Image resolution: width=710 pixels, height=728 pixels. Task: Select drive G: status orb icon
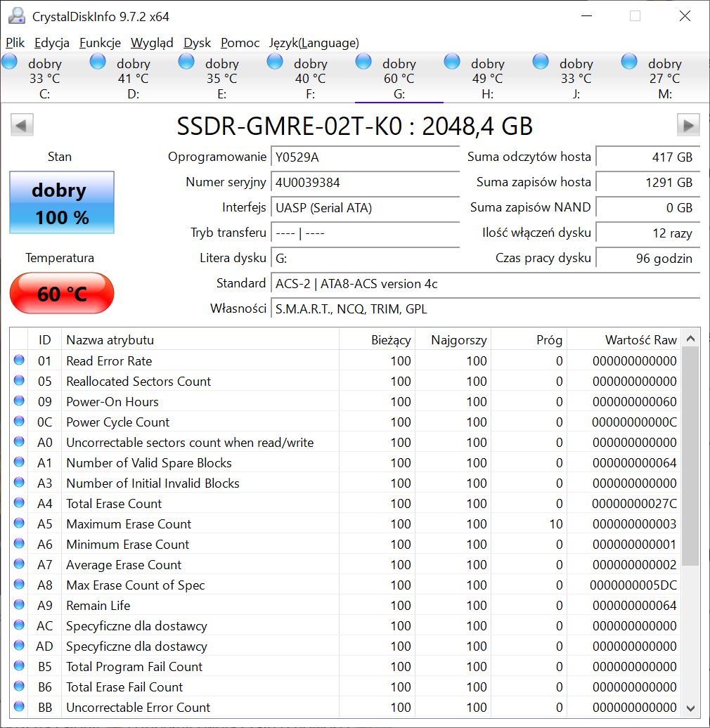click(363, 61)
